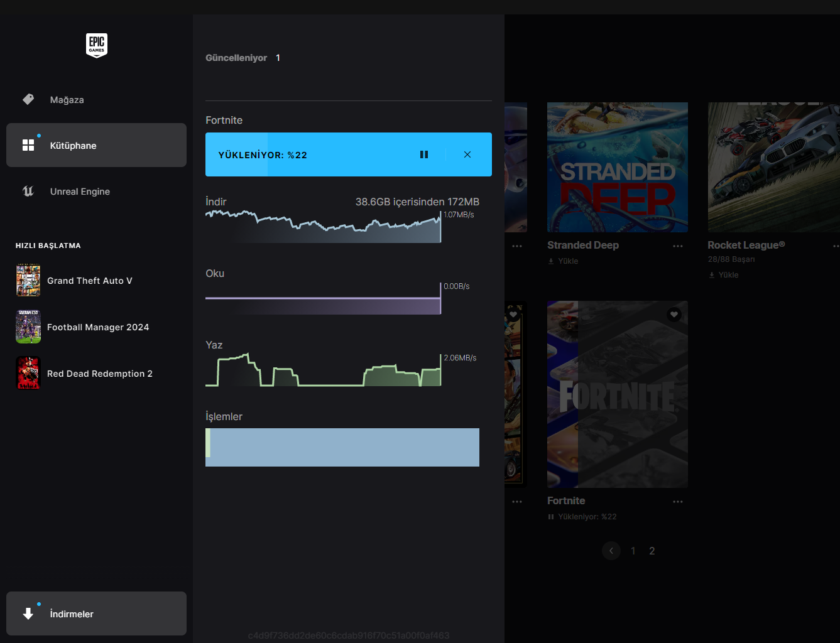Click the 38.6GB içerisinden 172MB text
This screenshot has height=643, width=840.
tap(417, 202)
